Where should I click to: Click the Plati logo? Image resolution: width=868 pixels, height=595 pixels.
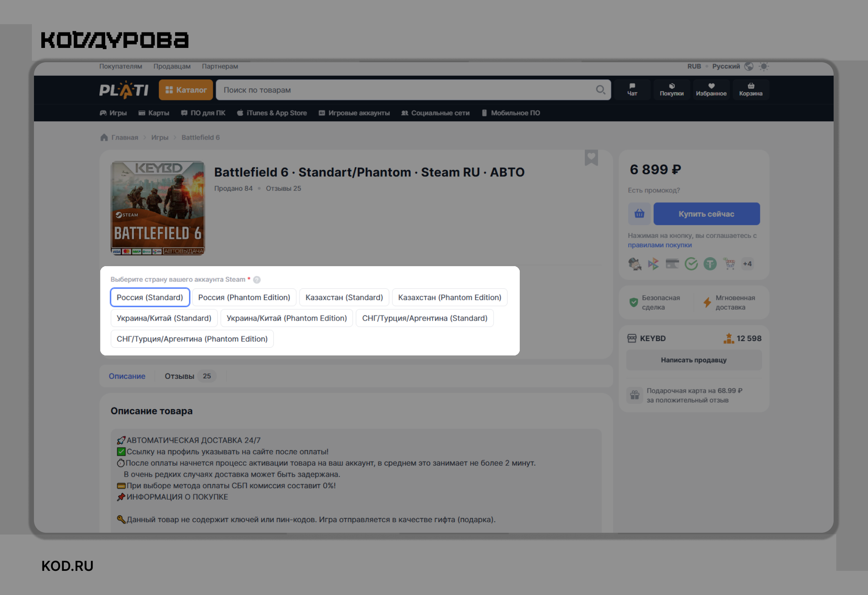124,90
